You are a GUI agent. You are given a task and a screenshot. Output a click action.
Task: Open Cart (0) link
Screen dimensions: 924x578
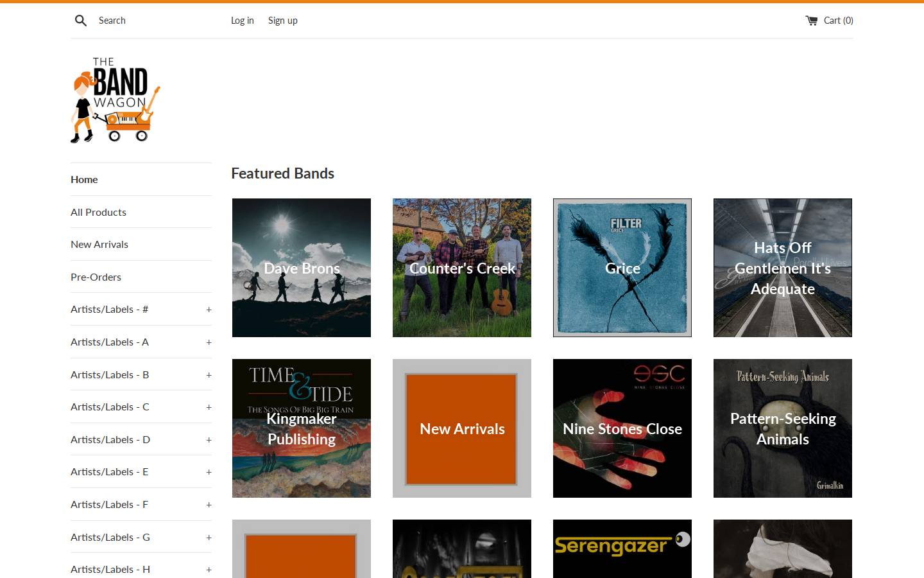pos(838,21)
